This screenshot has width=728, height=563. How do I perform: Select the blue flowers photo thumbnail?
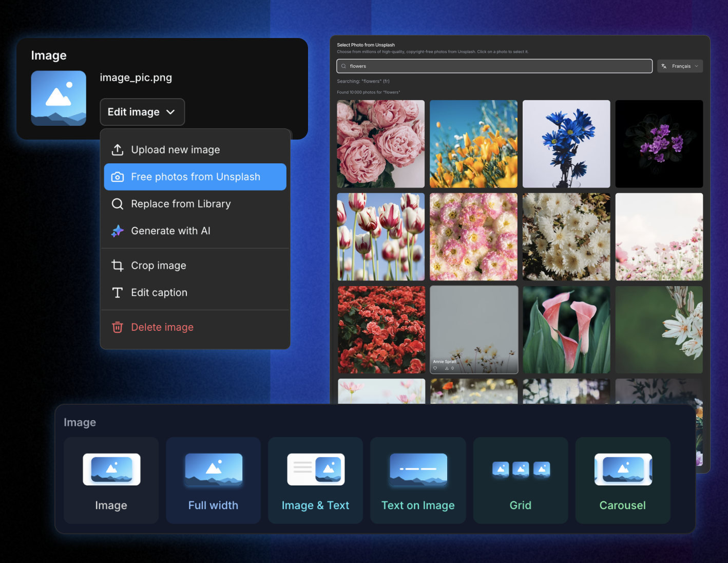point(566,144)
